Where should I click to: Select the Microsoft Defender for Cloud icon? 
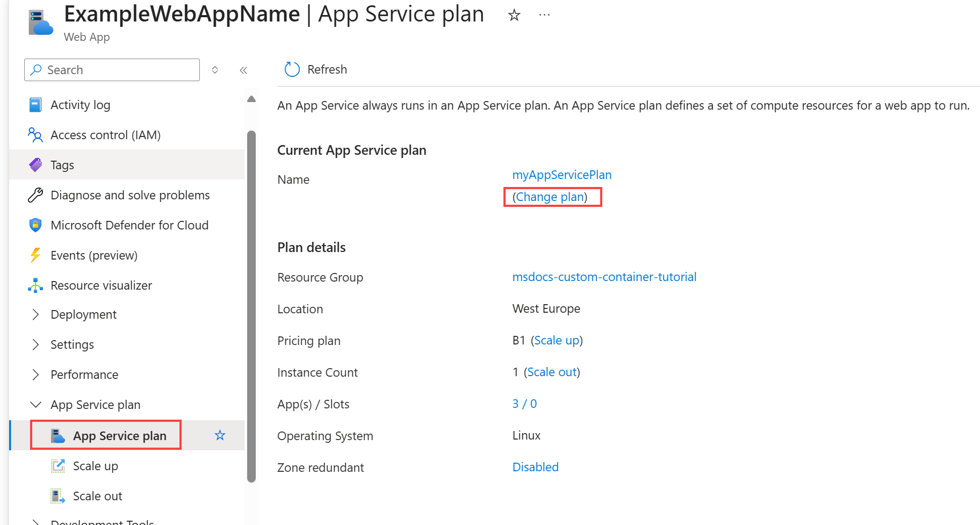coord(35,225)
